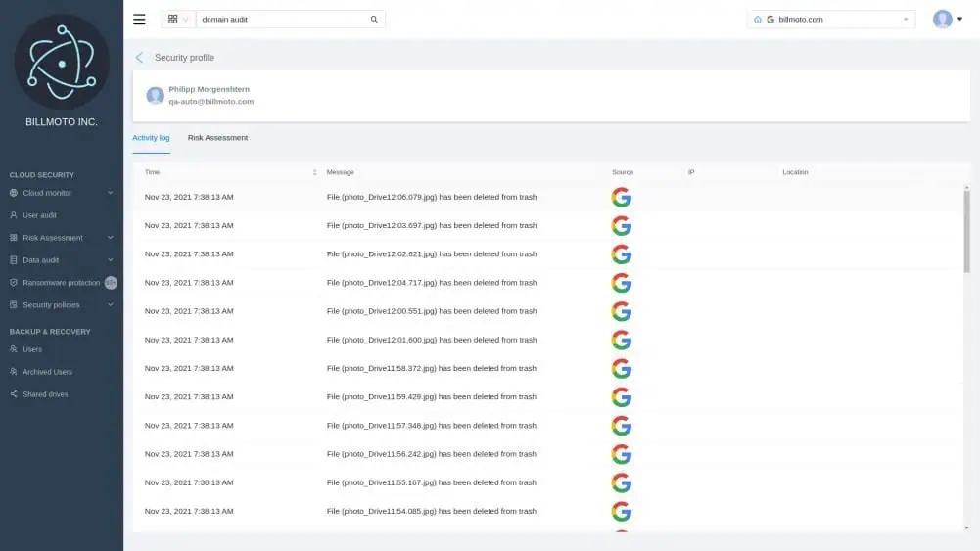This screenshot has height=551, width=980.
Task: Click the Security policies icon
Action: point(13,305)
